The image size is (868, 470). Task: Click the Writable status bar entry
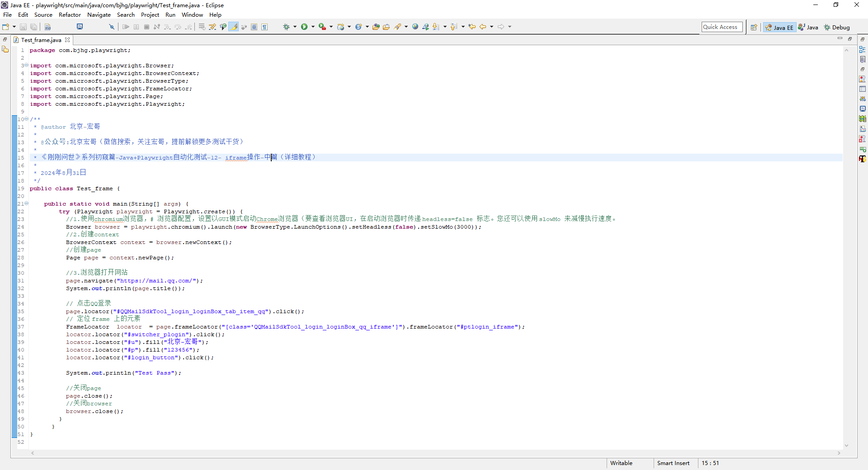click(621, 463)
